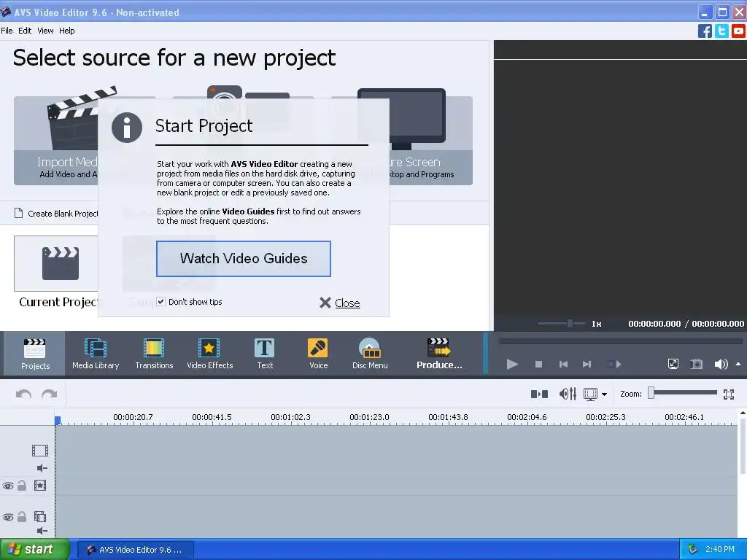Click the next scene button
The image size is (747, 560).
[x=614, y=365]
